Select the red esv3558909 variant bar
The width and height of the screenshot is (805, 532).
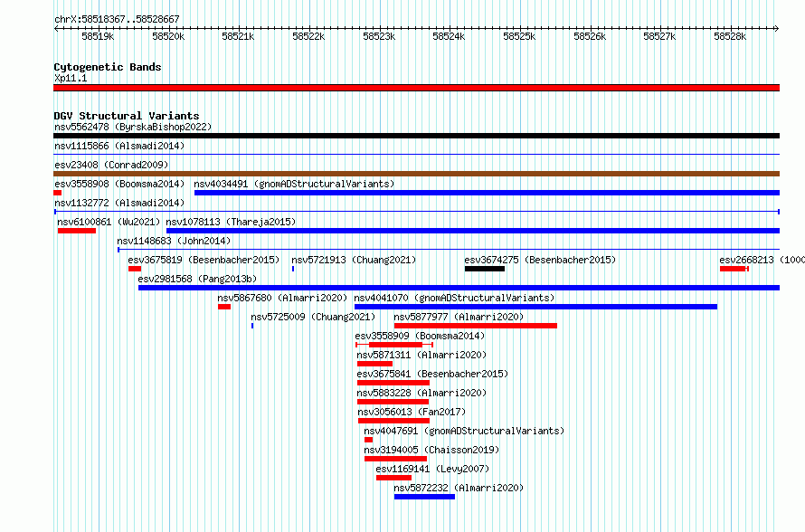coord(394,345)
